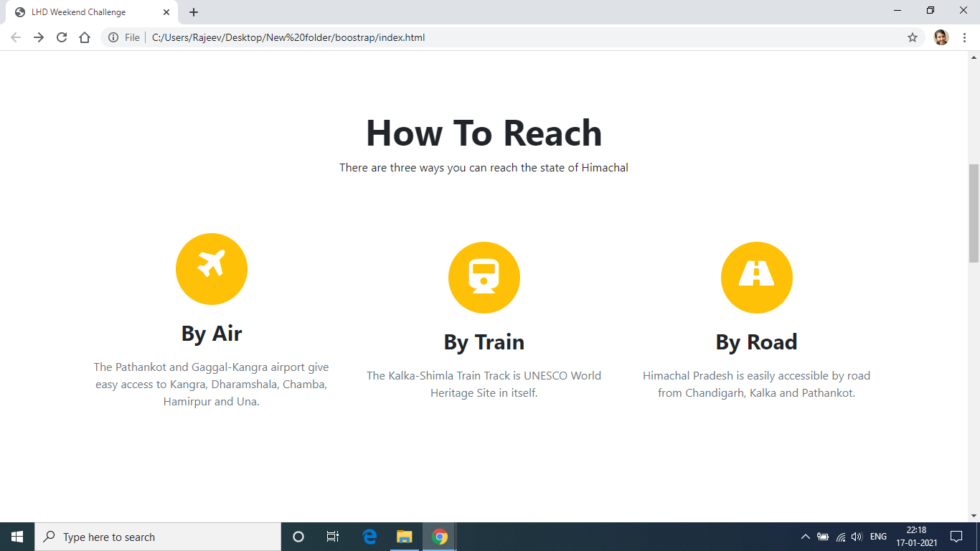Click the Start button on the taskbar

point(16,536)
